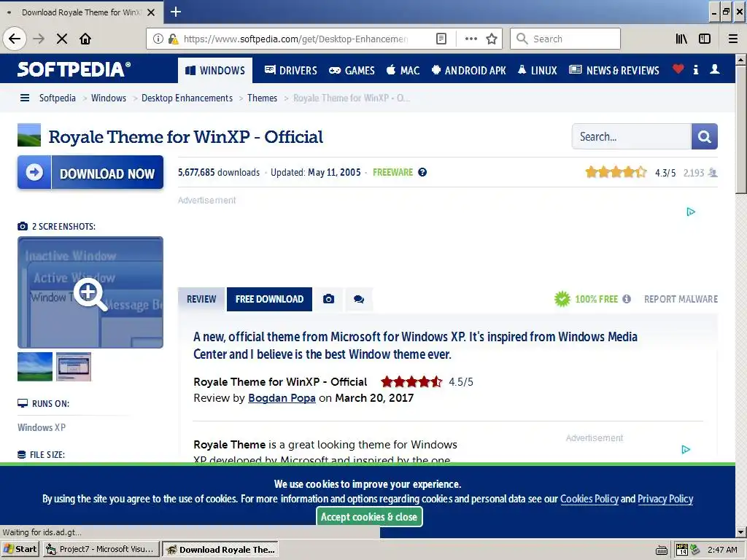Click the keyboard icon in system tray
Screen dimensions: 747x560
[x=662, y=550]
